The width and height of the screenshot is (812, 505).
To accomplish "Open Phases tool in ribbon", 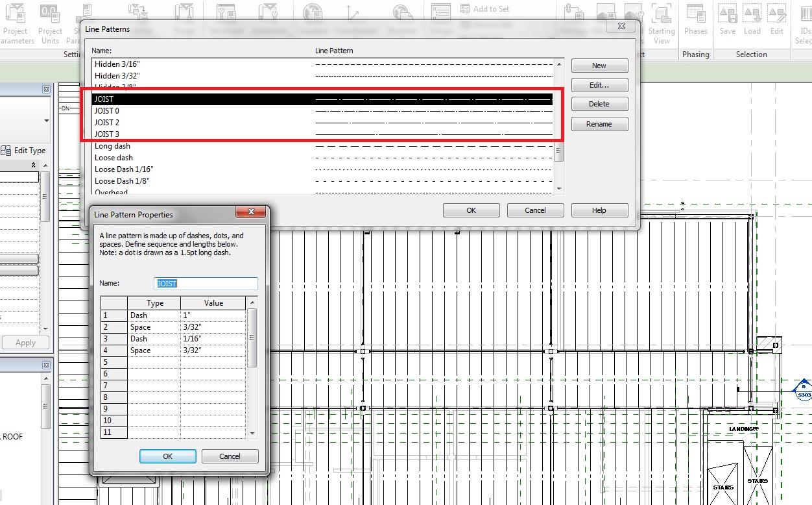I will click(695, 19).
